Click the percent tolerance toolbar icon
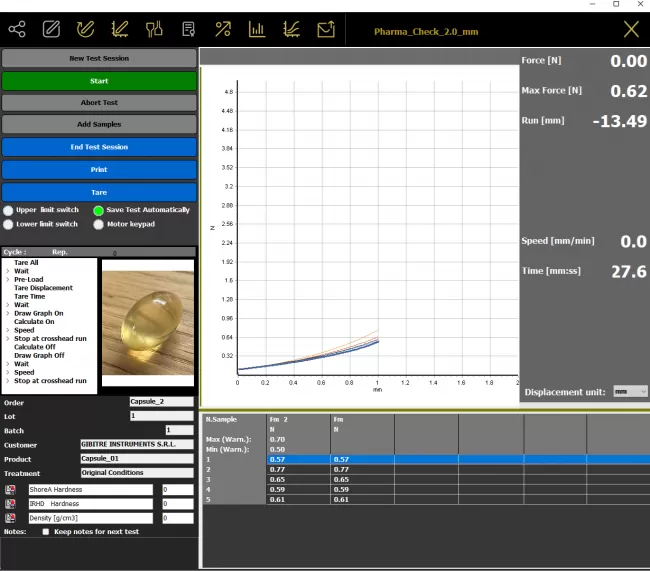Screen dimensions: 650x571 (223, 29)
